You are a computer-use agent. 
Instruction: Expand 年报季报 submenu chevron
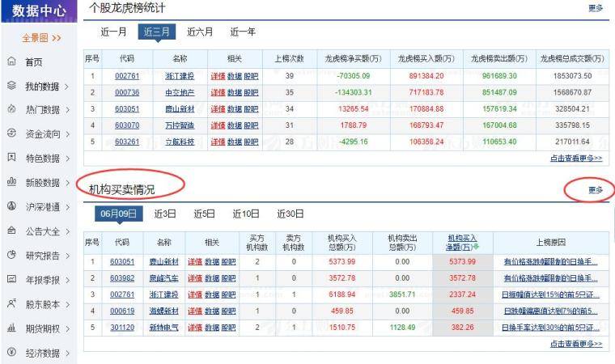pyautogui.click(x=67, y=281)
